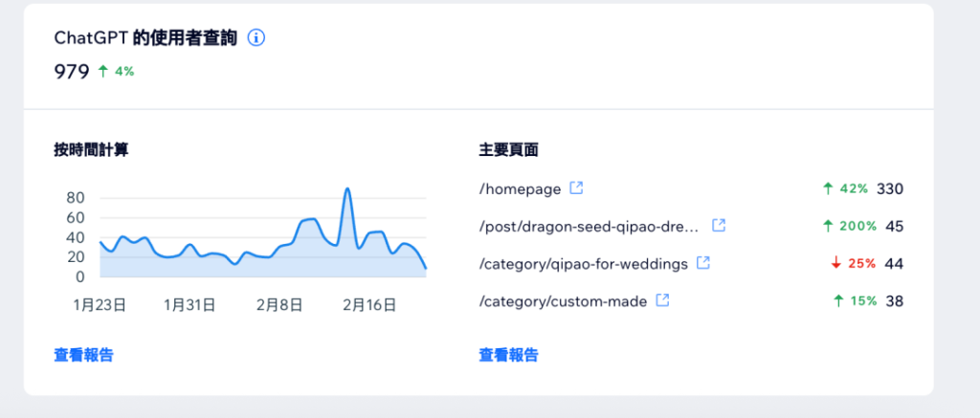Click external link icon for dragon-seed-qipao post
The height and width of the screenshot is (418, 980).
pyautogui.click(x=719, y=226)
